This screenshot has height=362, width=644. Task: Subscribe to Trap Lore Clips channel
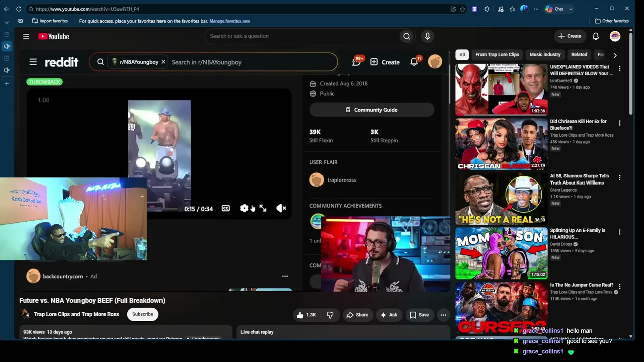click(x=143, y=314)
